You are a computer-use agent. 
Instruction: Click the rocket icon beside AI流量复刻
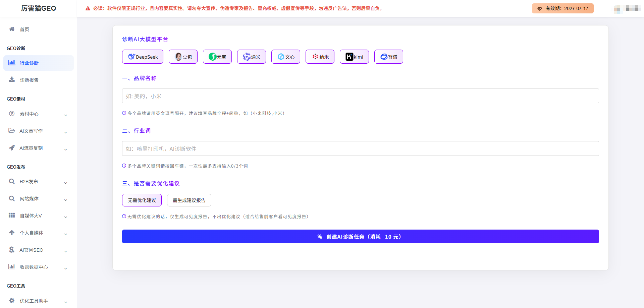12,147
